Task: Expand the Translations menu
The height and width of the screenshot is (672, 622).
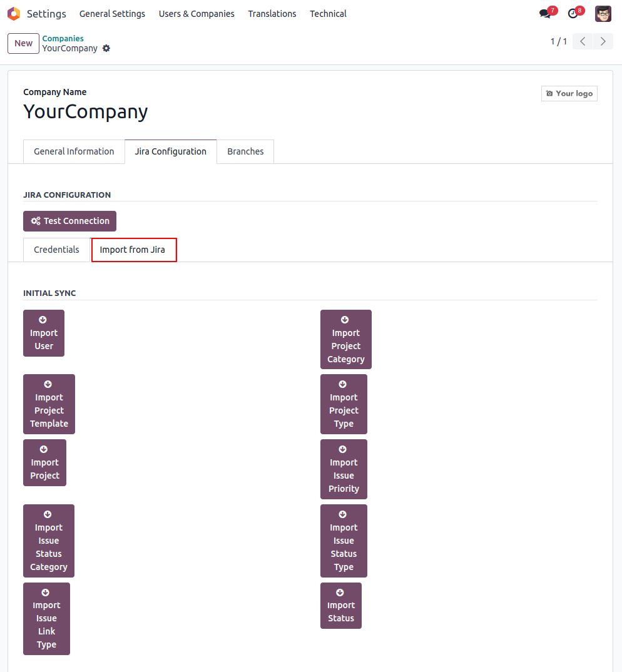Action: pos(272,14)
